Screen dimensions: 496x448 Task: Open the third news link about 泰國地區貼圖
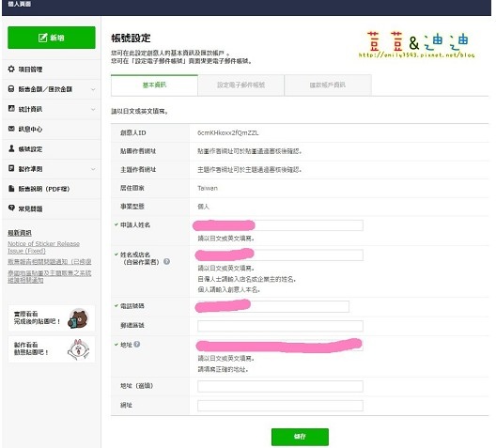[50, 276]
